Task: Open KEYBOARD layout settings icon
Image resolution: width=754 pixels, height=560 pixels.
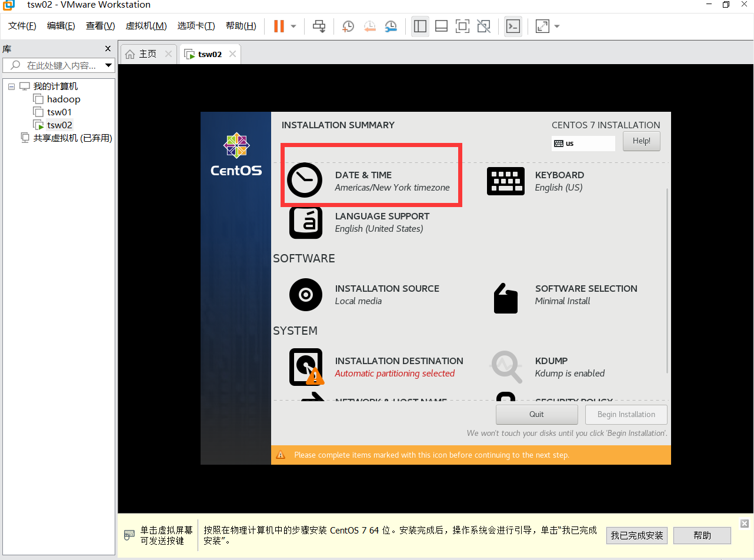Action: (506, 181)
